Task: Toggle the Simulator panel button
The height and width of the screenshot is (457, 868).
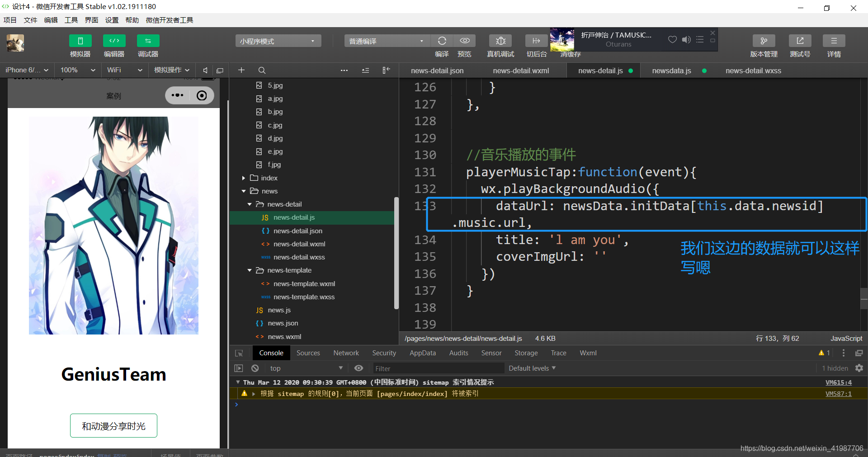Action: pyautogui.click(x=80, y=41)
